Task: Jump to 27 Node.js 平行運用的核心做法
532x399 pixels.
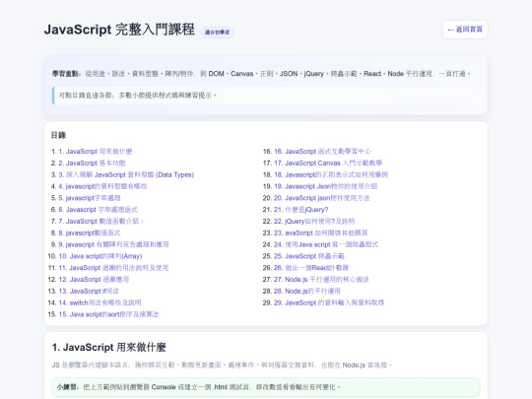Action: 321,279
